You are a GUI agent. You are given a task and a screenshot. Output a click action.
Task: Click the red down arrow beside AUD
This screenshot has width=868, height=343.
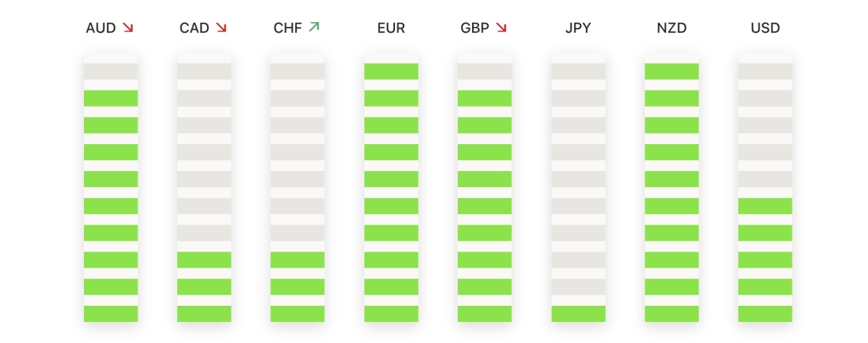point(128,27)
